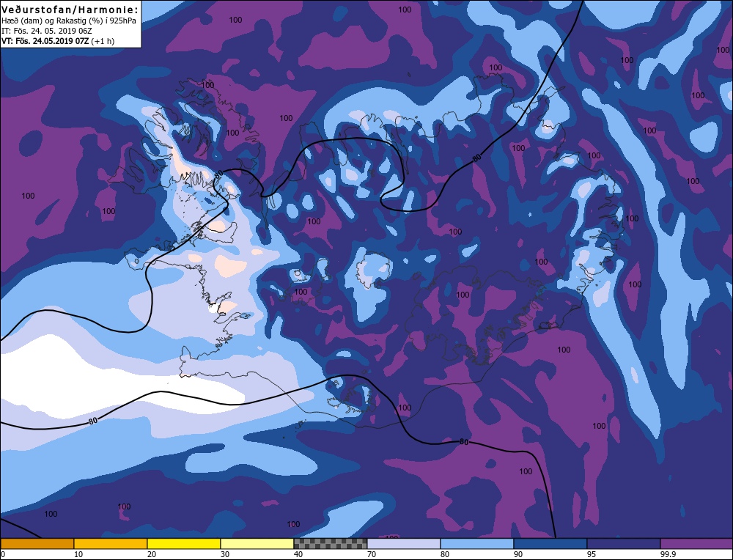Viewport: 733px width, 560px height.
Task: Click the gray checkered 40–70 legend swatch
Action: (330, 543)
